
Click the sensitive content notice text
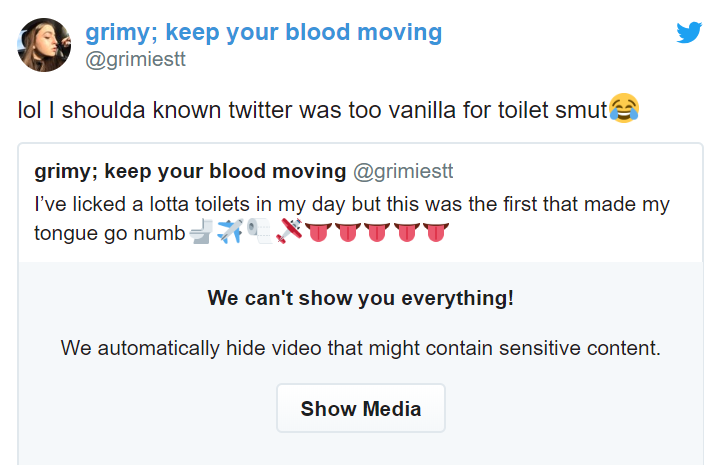pyautogui.click(x=361, y=348)
